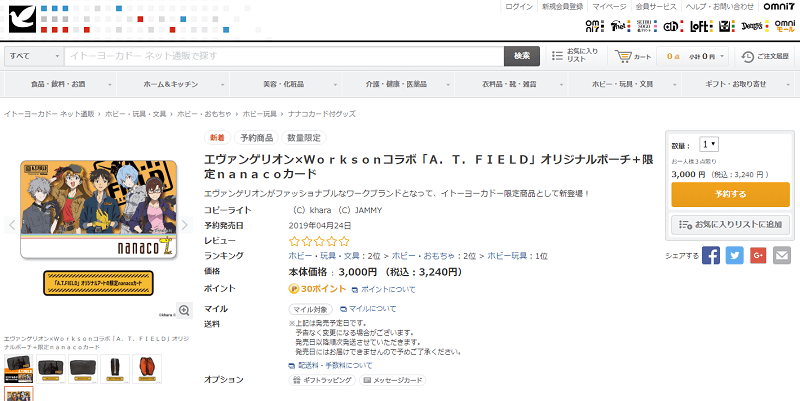Viewport: 800px width, 401px height.
Task: Click the main nanaco card image
Action: (98, 209)
